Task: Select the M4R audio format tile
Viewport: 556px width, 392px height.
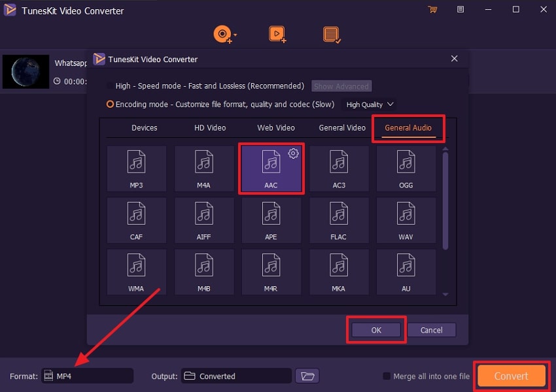Action: 271,272
